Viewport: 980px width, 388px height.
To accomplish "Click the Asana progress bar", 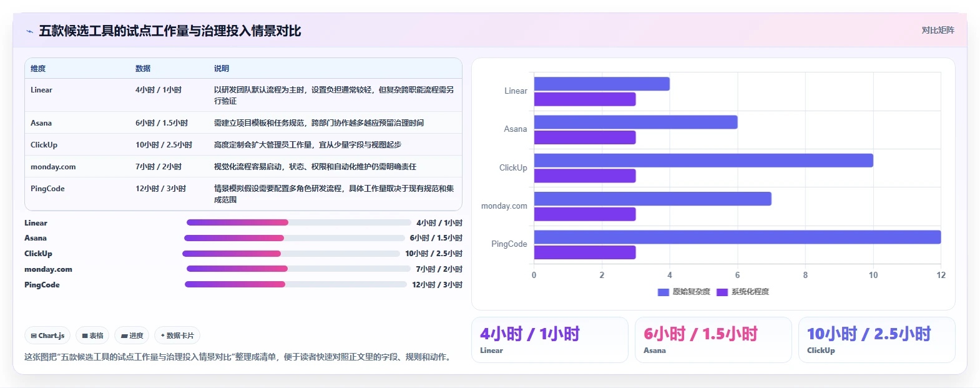I will point(295,238).
